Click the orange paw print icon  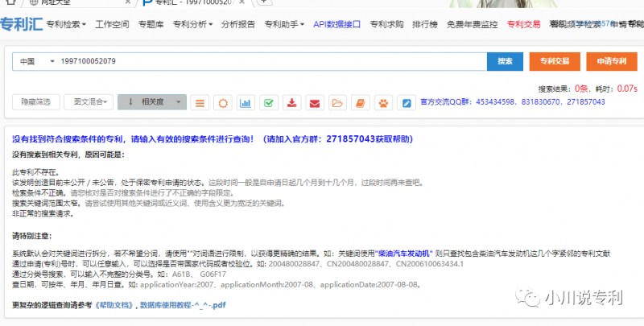pyautogui.click(x=383, y=103)
